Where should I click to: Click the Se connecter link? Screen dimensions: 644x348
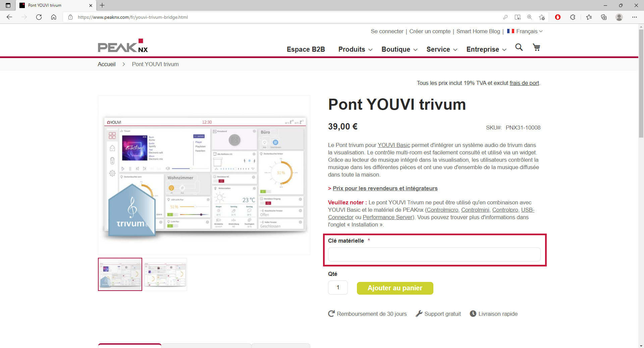(387, 31)
